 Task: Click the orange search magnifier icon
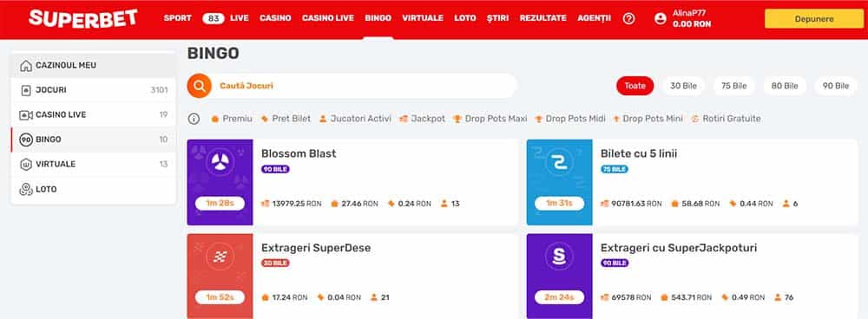[x=200, y=86]
